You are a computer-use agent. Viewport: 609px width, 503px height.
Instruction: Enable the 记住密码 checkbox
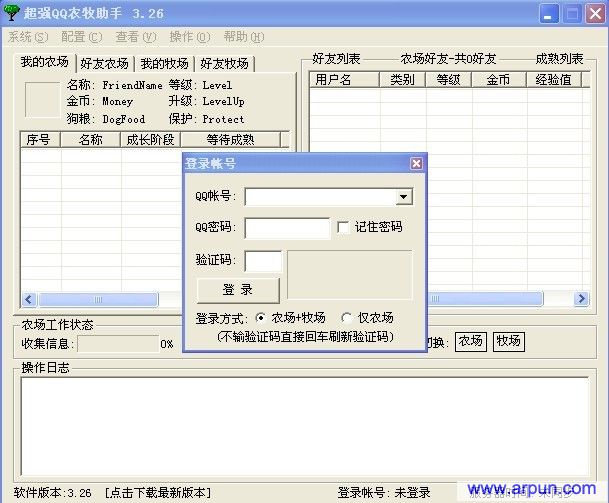click(x=343, y=227)
